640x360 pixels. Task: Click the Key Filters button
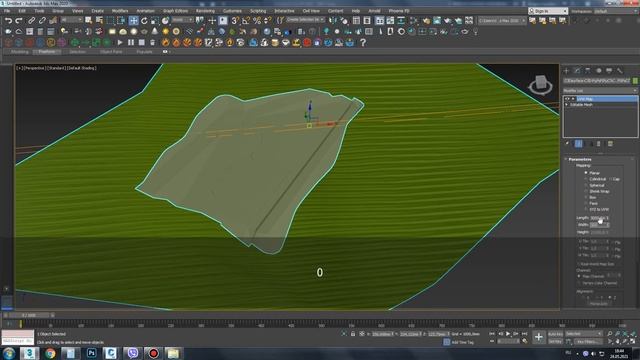click(588, 342)
